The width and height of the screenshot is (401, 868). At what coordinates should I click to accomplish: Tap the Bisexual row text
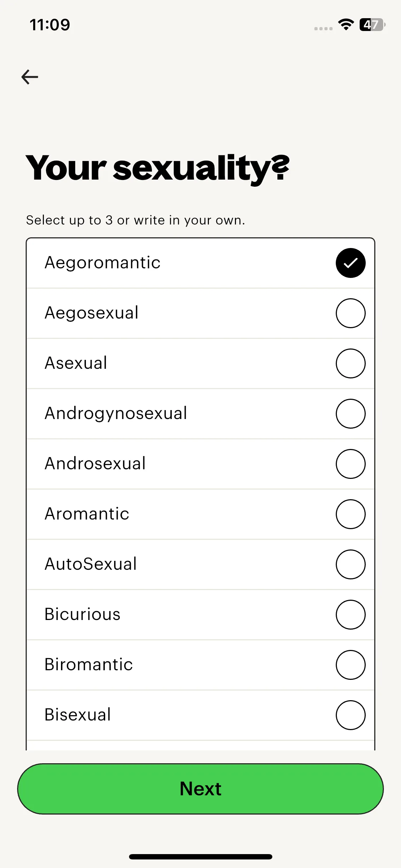tap(78, 715)
